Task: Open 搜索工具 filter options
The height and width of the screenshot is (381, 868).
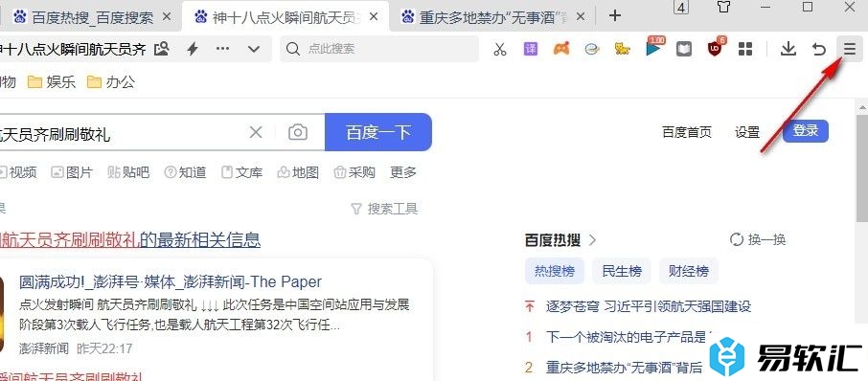Action: [x=384, y=209]
